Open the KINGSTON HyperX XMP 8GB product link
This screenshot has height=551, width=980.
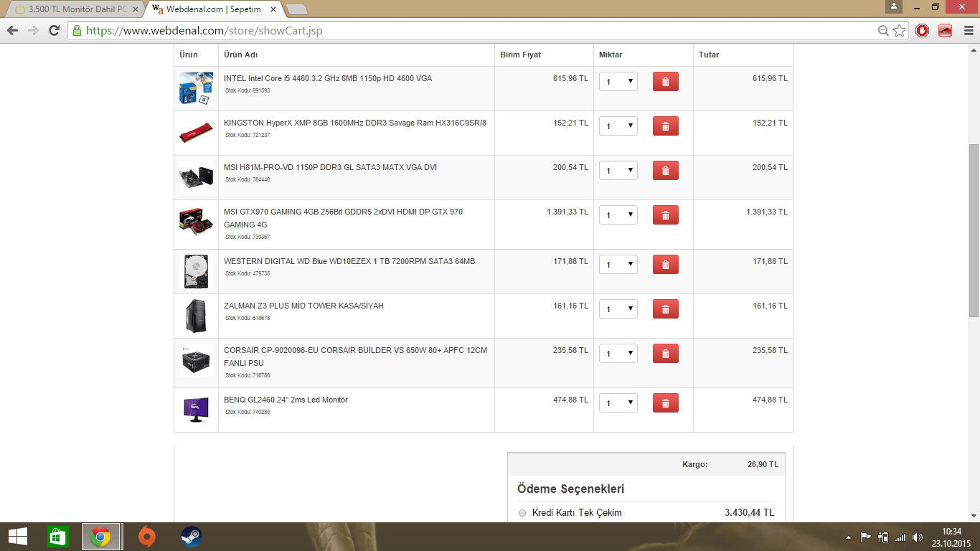tap(355, 123)
